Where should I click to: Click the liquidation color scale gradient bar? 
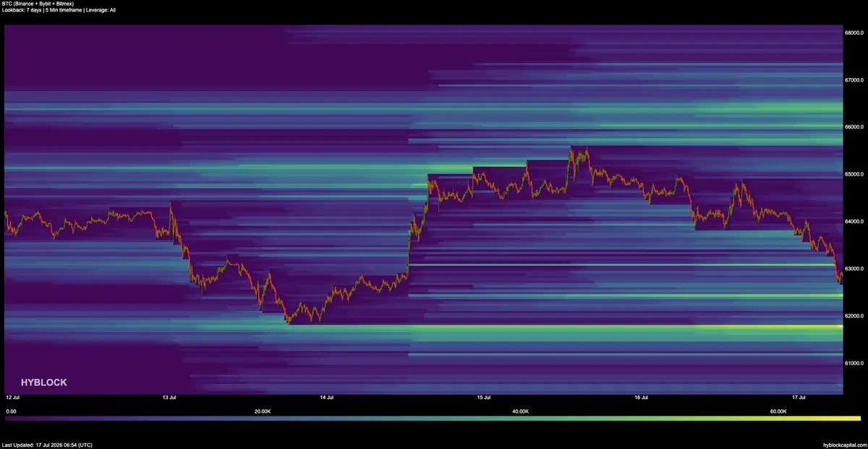[x=433, y=419]
